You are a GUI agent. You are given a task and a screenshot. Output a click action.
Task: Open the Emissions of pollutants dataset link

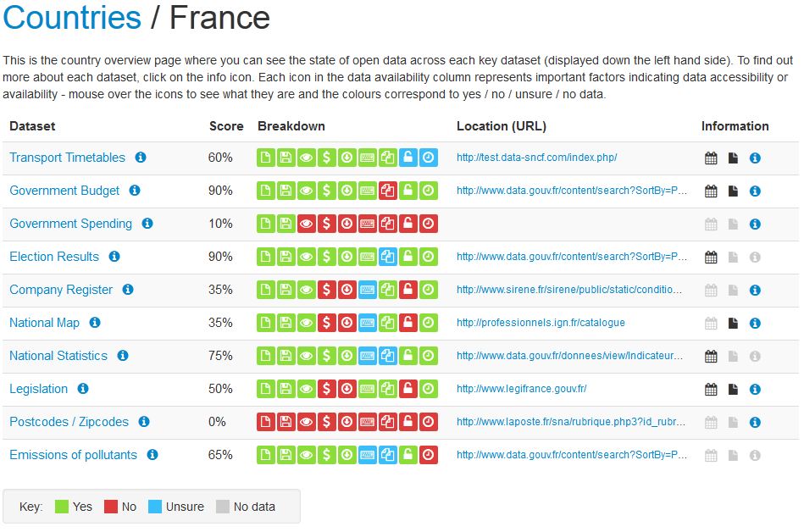tap(73, 455)
